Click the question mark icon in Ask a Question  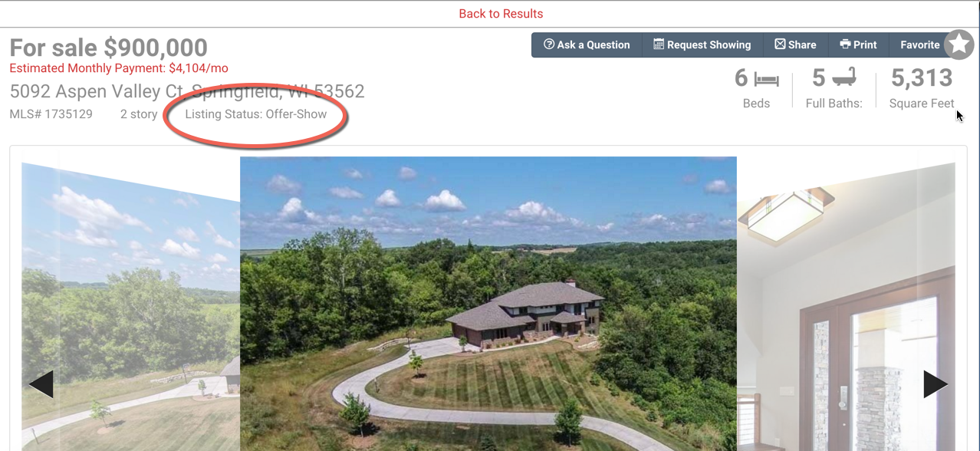tap(549, 44)
